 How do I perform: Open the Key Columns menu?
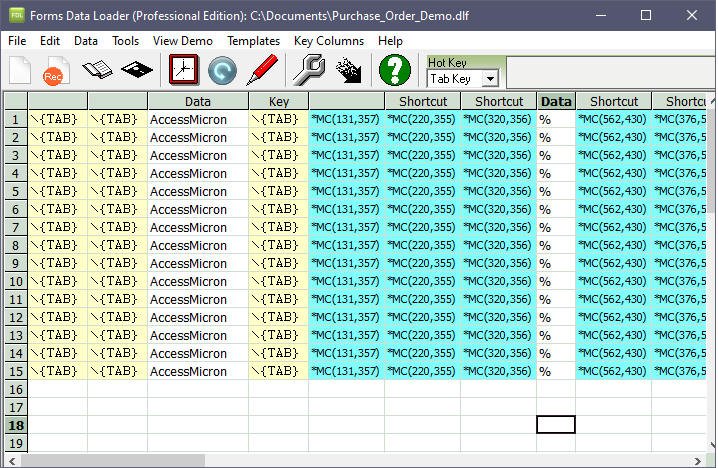click(x=329, y=41)
